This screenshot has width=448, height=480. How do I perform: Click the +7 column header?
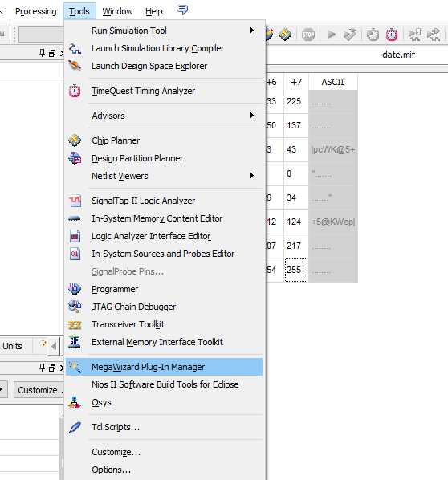(295, 82)
